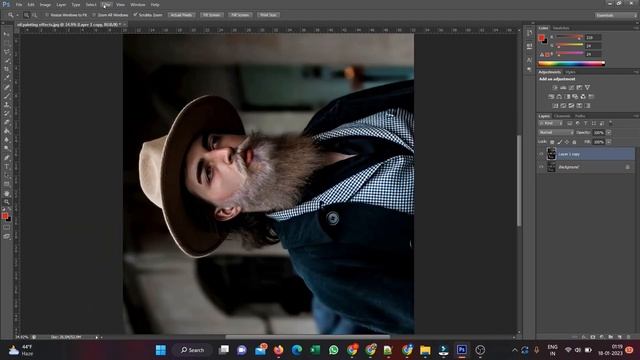
Task: Add an Invert adjustment
Action: [555, 106]
